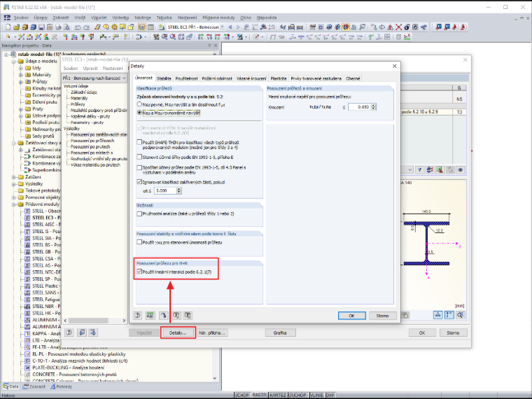This screenshot has width=532, height=399.
Task: Collapse the Přídavné moduly tree node
Action: [x=13, y=204]
